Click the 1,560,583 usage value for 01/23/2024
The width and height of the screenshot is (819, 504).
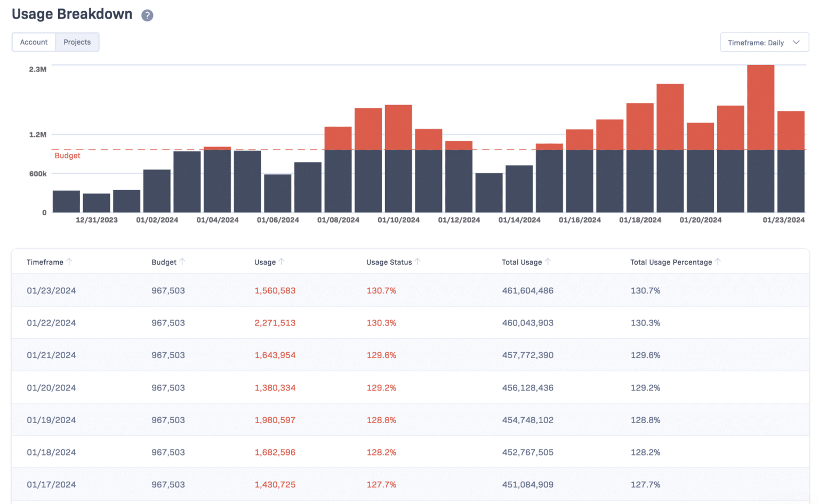tap(275, 290)
